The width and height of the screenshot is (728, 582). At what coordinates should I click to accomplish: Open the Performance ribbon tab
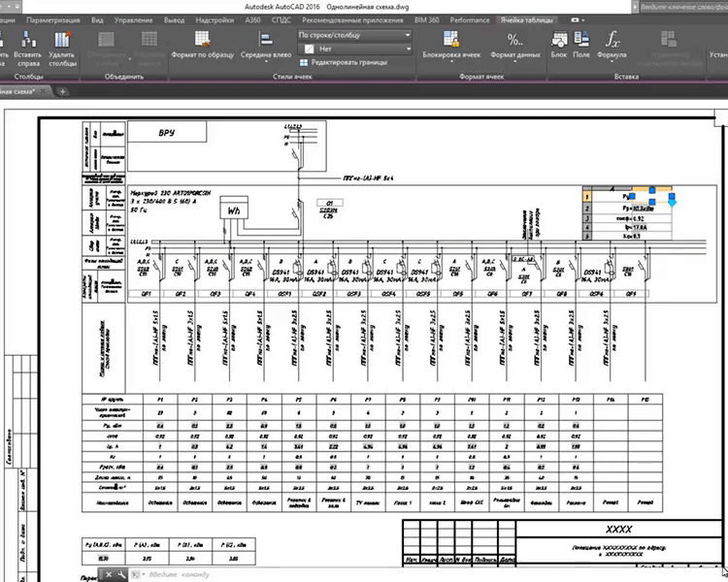point(470,20)
